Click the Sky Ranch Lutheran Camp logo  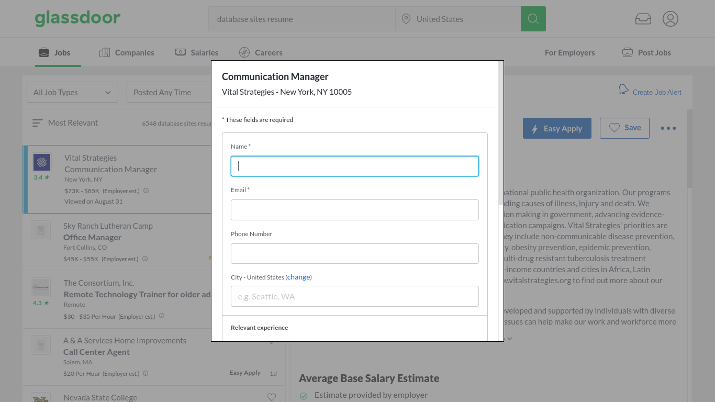pos(41,230)
